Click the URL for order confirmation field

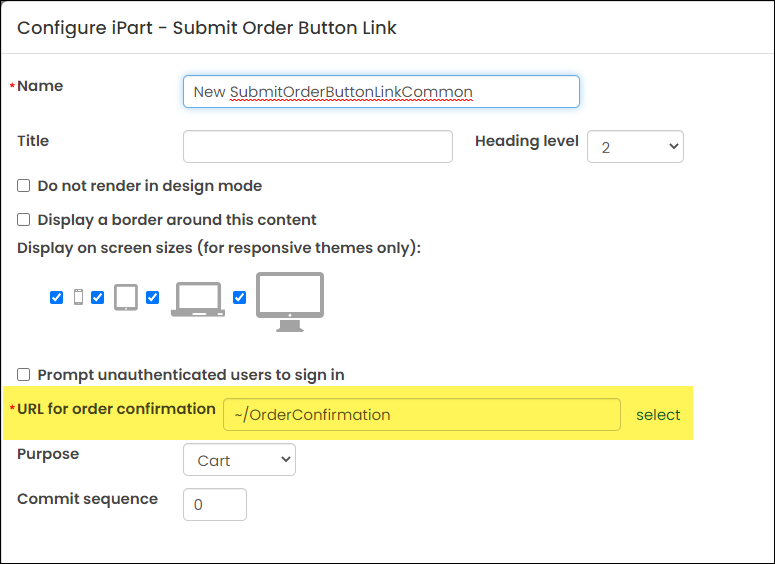[x=422, y=415]
